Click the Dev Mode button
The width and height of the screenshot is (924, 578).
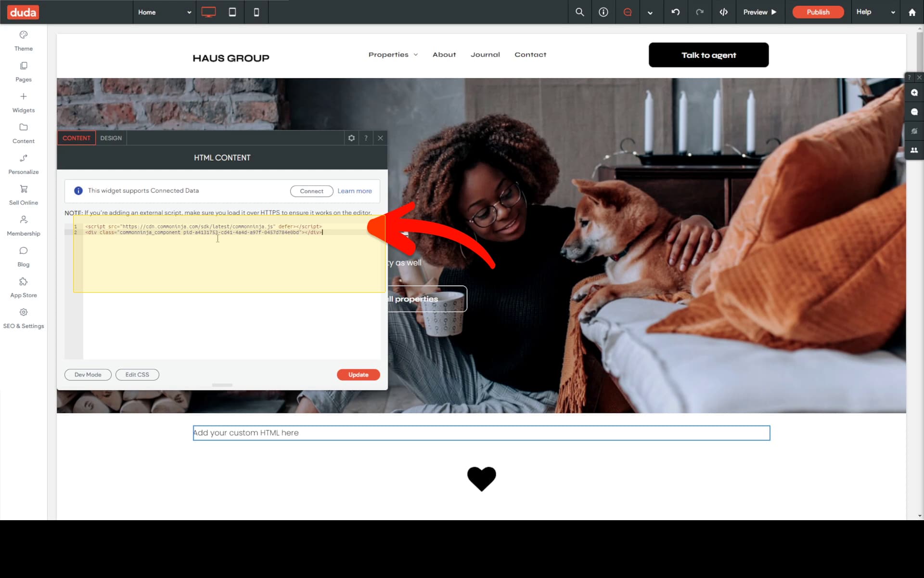pos(88,374)
